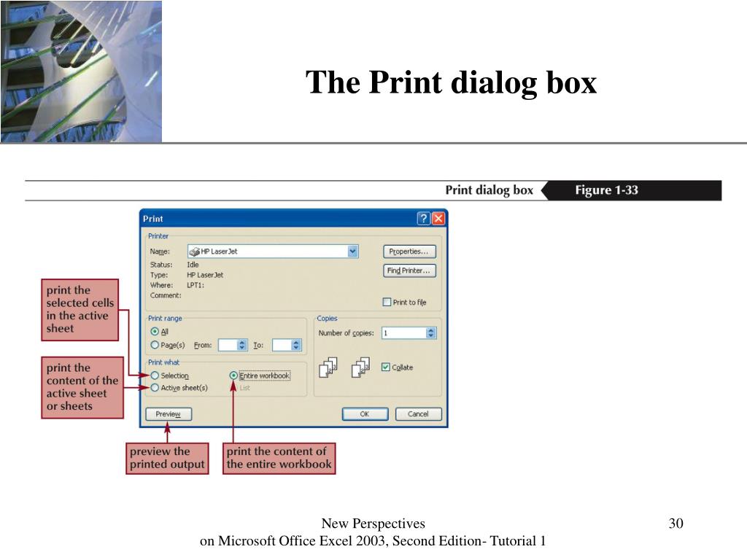Screen dimensions: 747x560
Task: Click the Print title bar text
Action: tap(153, 219)
